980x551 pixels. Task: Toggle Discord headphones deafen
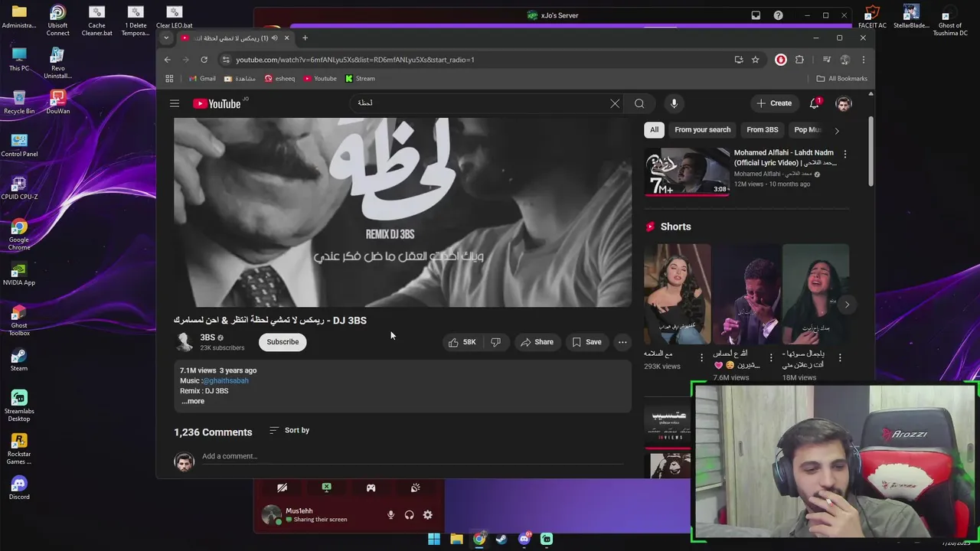(x=409, y=515)
